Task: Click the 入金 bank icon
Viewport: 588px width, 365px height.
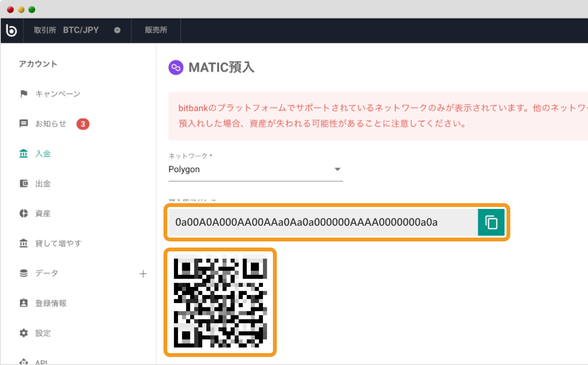Action: tap(24, 153)
